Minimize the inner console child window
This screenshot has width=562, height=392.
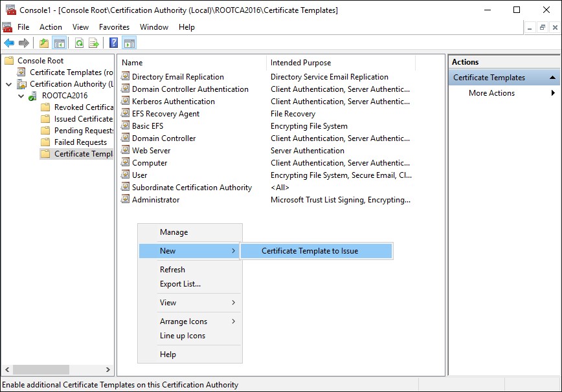pyautogui.click(x=530, y=28)
